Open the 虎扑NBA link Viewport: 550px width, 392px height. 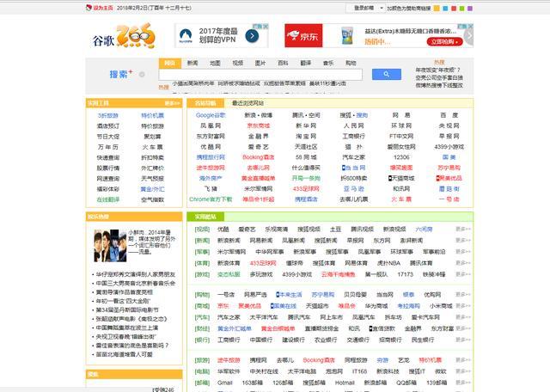[x=388, y=263]
